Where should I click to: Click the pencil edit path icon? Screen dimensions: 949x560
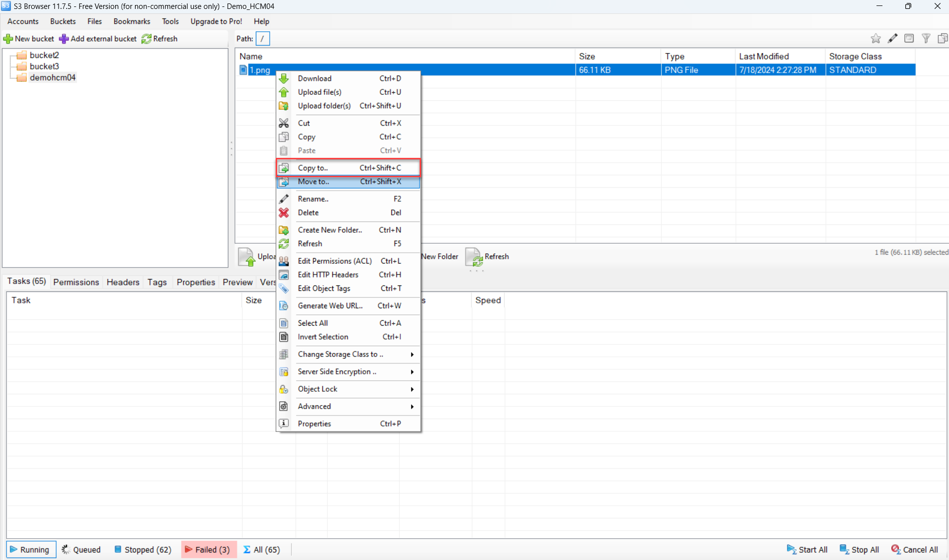pos(892,39)
